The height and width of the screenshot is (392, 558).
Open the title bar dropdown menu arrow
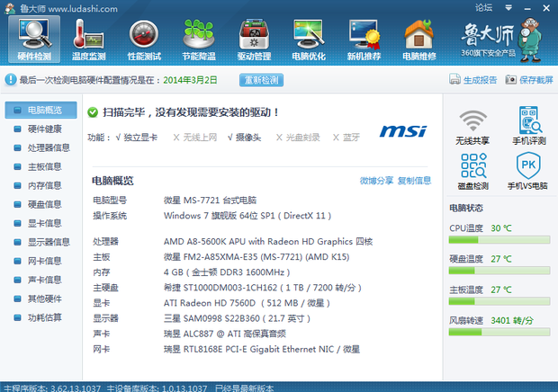506,7
